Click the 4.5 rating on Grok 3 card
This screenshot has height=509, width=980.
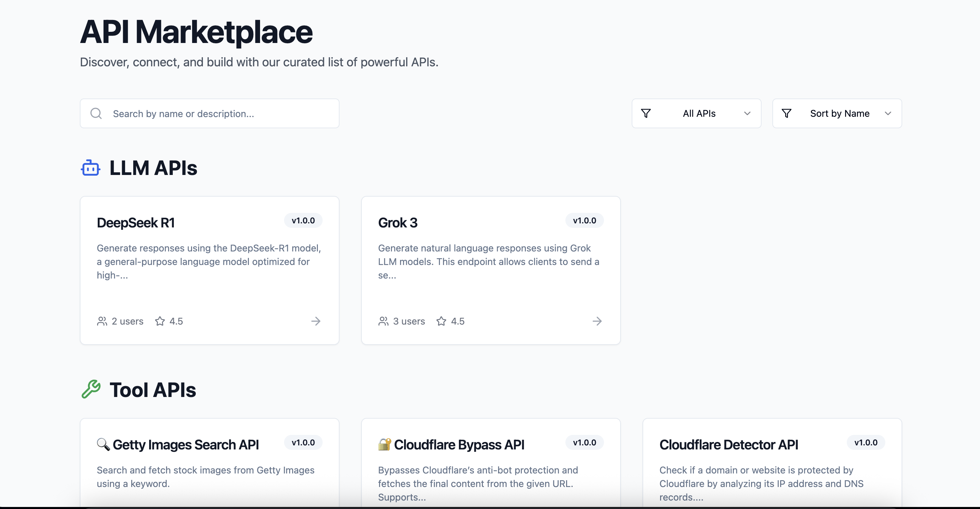coord(458,321)
